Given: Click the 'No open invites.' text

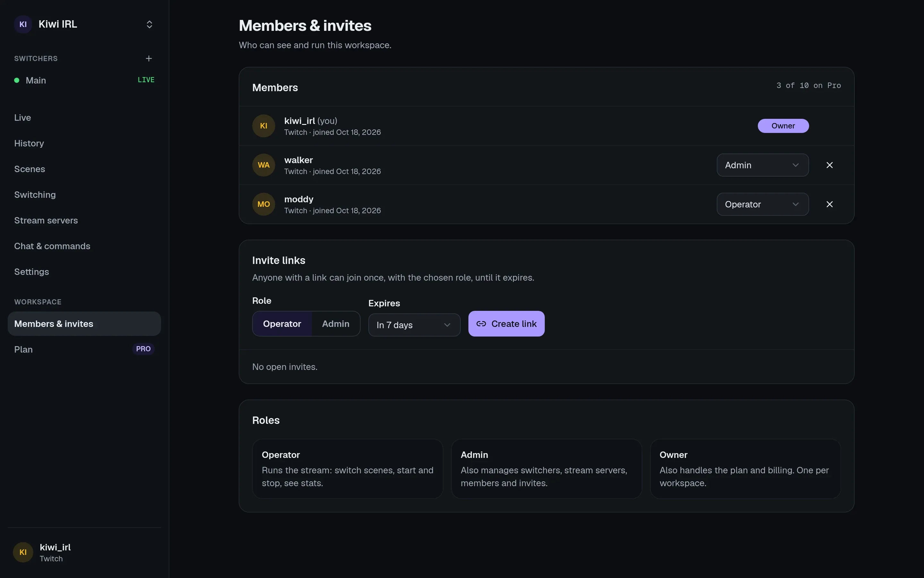Looking at the screenshot, I should (285, 367).
